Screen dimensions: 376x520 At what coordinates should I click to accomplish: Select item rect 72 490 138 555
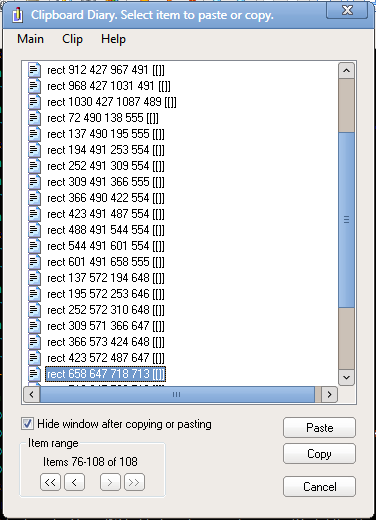[103, 118]
